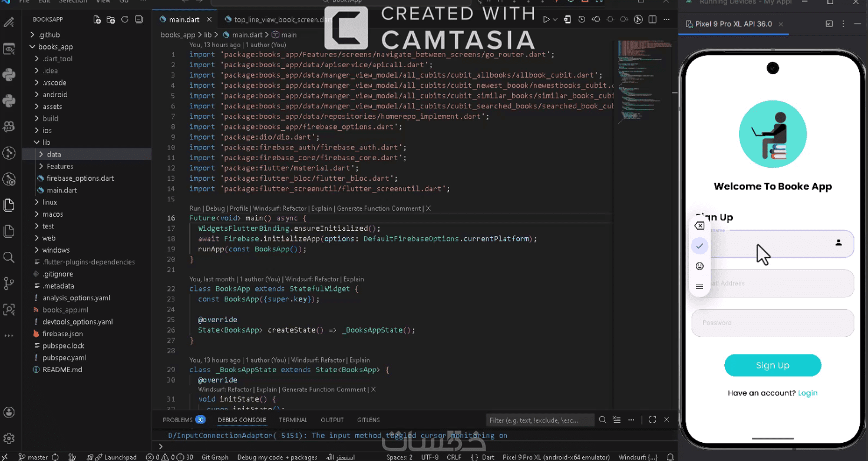
Task: Focus the Password field in emulator
Action: pyautogui.click(x=773, y=323)
